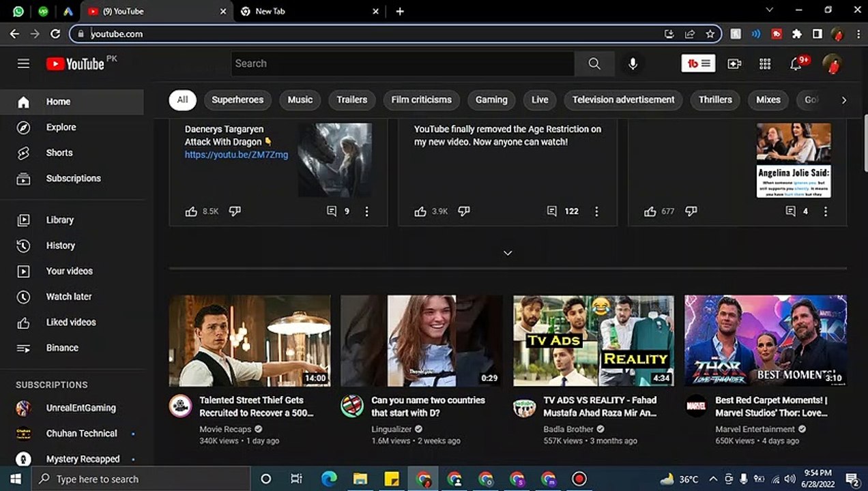
Task: Select the Television advertisement chip
Action: (x=623, y=100)
